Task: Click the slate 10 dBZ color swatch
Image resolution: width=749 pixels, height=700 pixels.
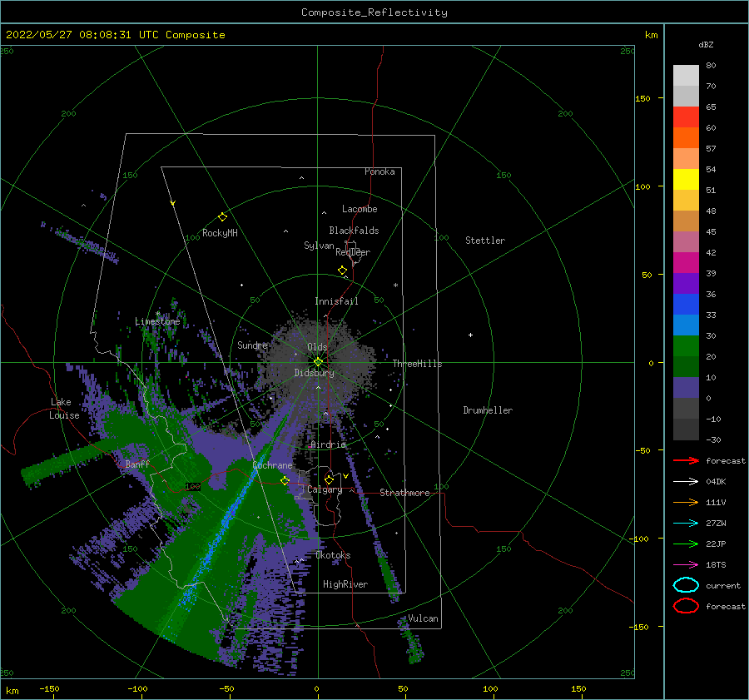Action: coord(686,388)
